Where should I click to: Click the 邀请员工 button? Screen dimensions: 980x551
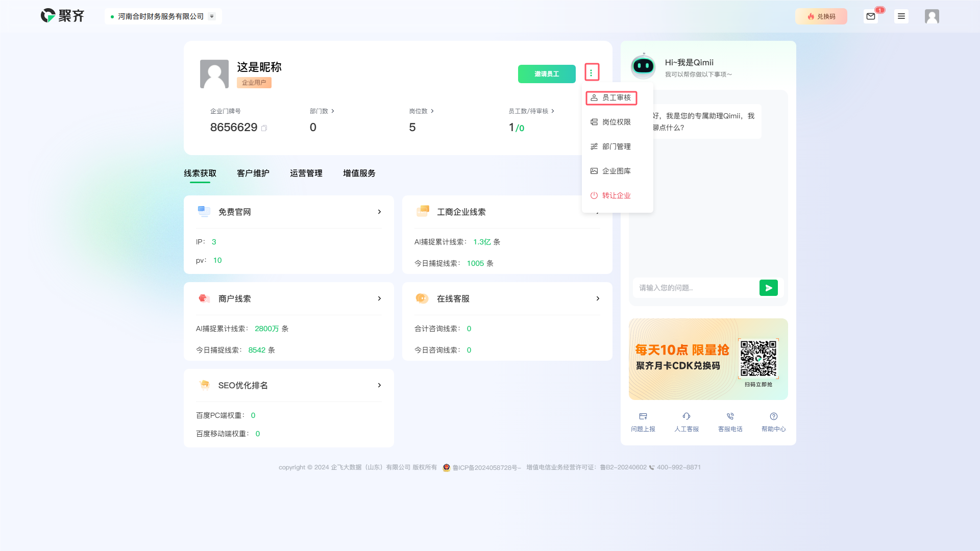547,74
